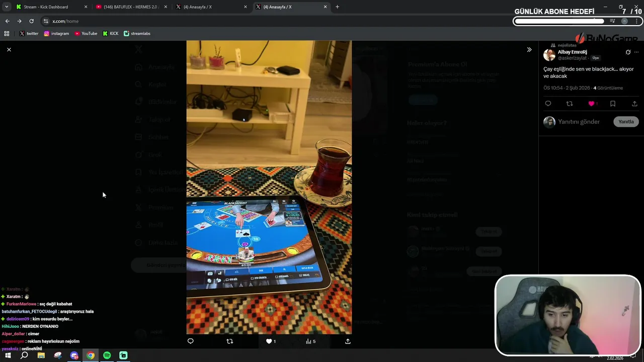Open the taskbar app left of Discord
Image resolution: width=644 pixels, height=362 pixels.
point(58,355)
